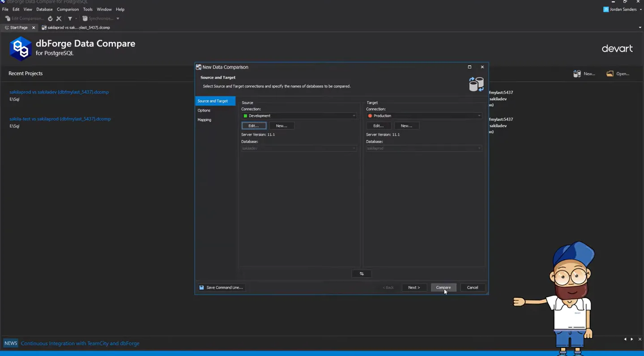Click the Target New... button
This screenshot has width=644, height=356.
pos(406,126)
